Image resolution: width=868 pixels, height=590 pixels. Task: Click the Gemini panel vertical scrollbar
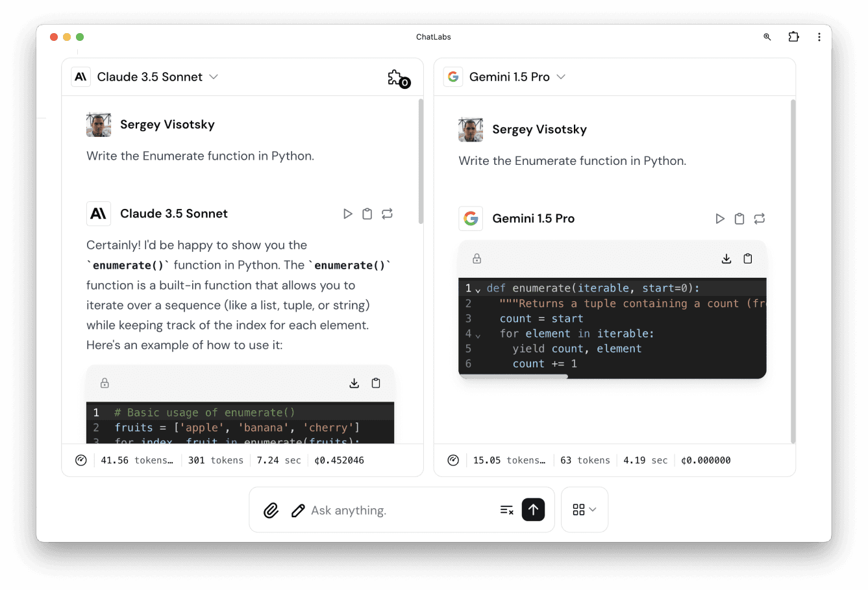pos(793,271)
